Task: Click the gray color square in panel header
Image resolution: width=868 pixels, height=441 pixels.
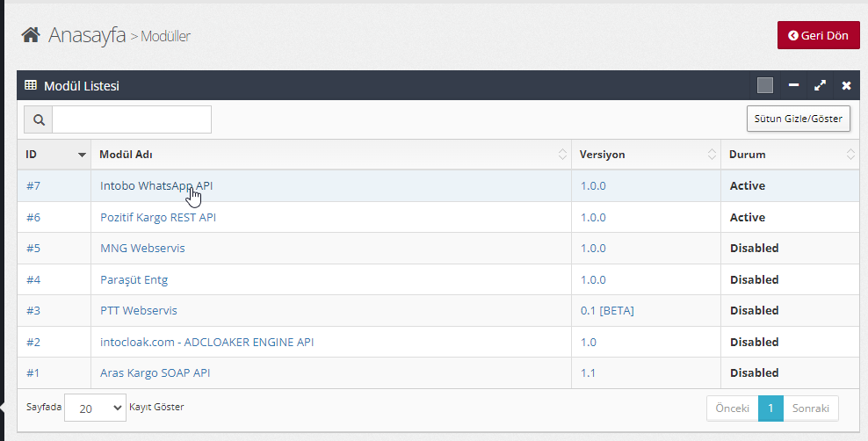Action: point(765,85)
